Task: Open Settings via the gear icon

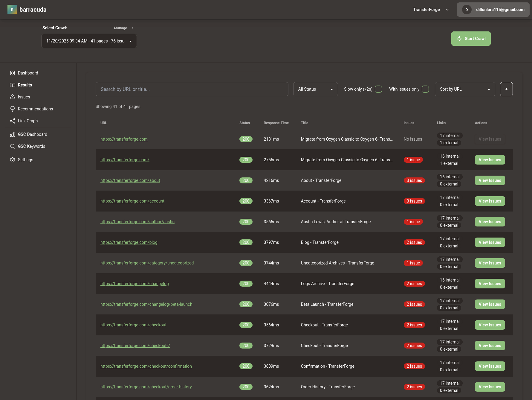Action: pyautogui.click(x=13, y=159)
